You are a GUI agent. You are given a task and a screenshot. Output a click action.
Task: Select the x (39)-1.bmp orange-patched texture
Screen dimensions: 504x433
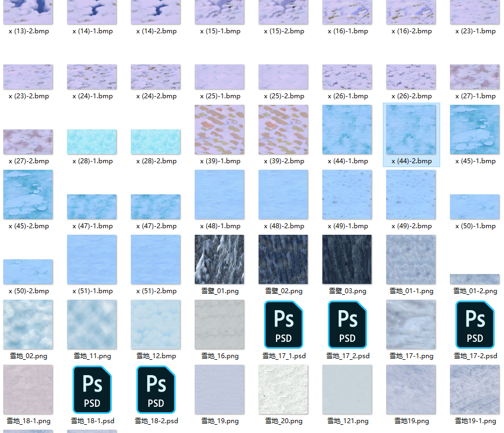220,130
